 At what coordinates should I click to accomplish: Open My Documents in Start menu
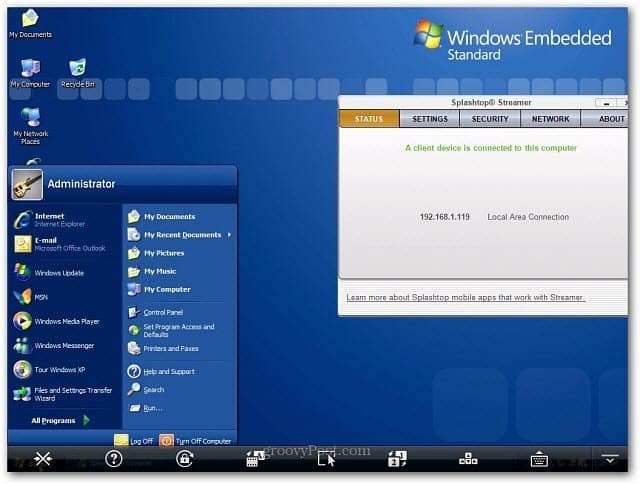pyautogui.click(x=162, y=217)
